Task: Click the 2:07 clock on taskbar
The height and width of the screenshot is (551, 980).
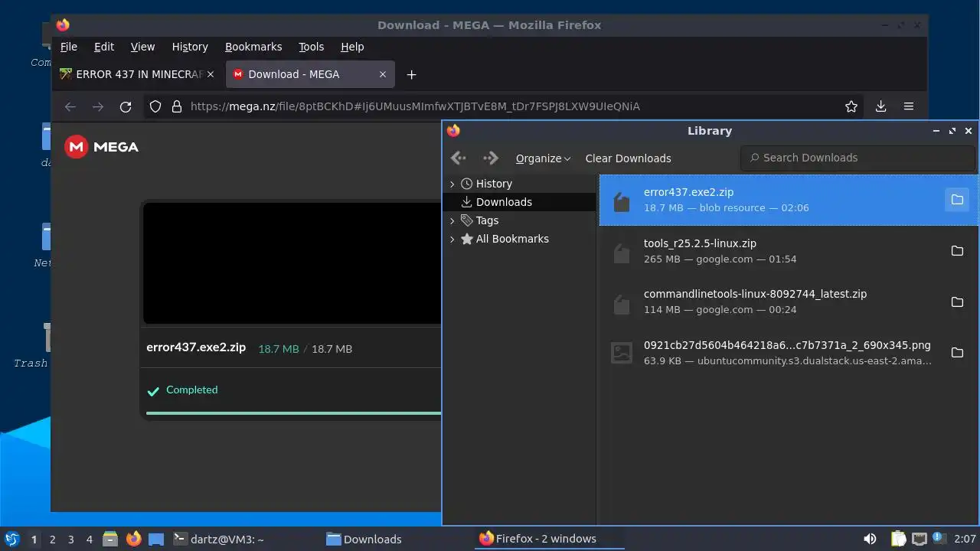Action: (x=965, y=540)
